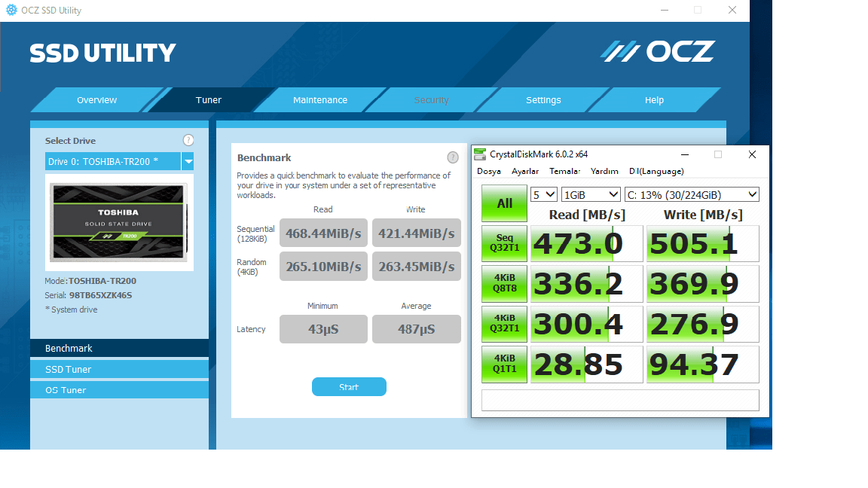The width and height of the screenshot is (868, 488).
Task: Run the Seq Q32T1 test
Action: click(504, 243)
